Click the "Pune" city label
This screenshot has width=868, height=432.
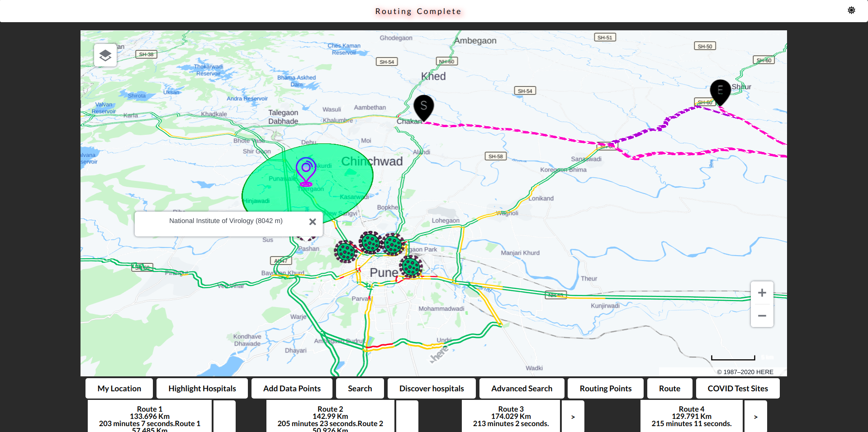[x=384, y=273]
